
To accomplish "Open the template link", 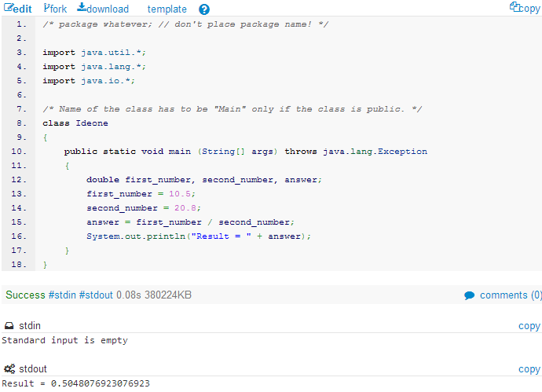I will tap(167, 9).
